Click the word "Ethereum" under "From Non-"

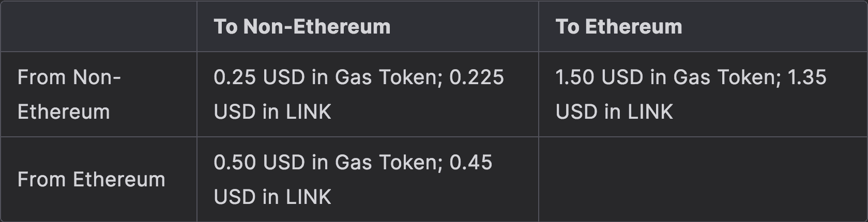[x=64, y=112]
